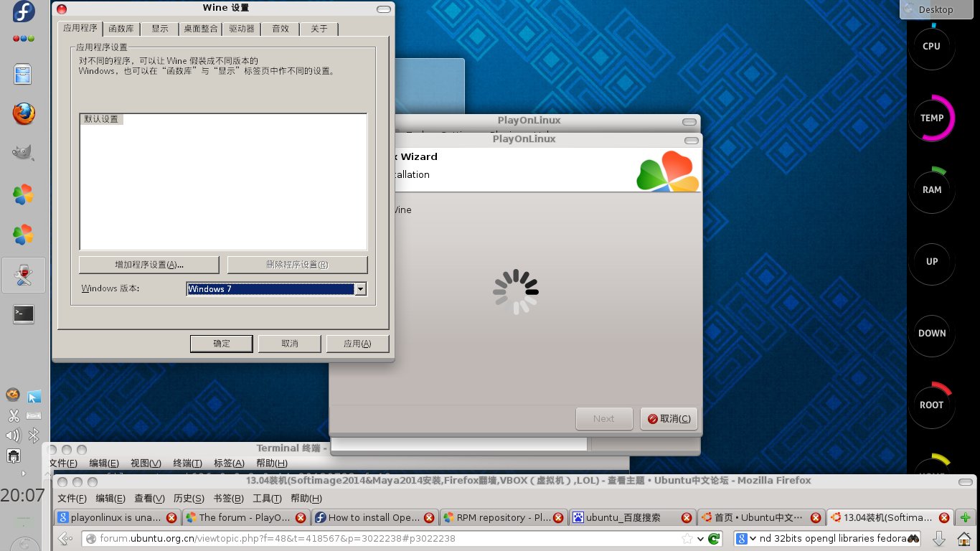Click 增加程序设置(A)... button

(149, 264)
